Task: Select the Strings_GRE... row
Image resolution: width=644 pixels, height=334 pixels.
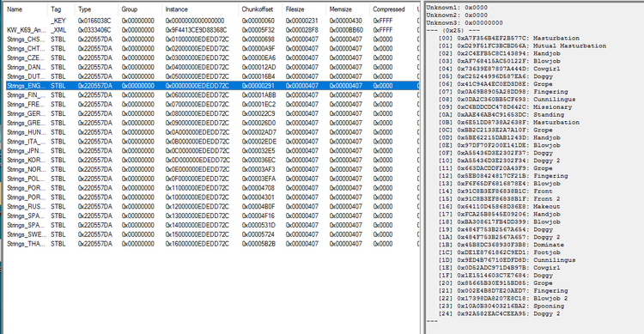Action: [x=212, y=123]
